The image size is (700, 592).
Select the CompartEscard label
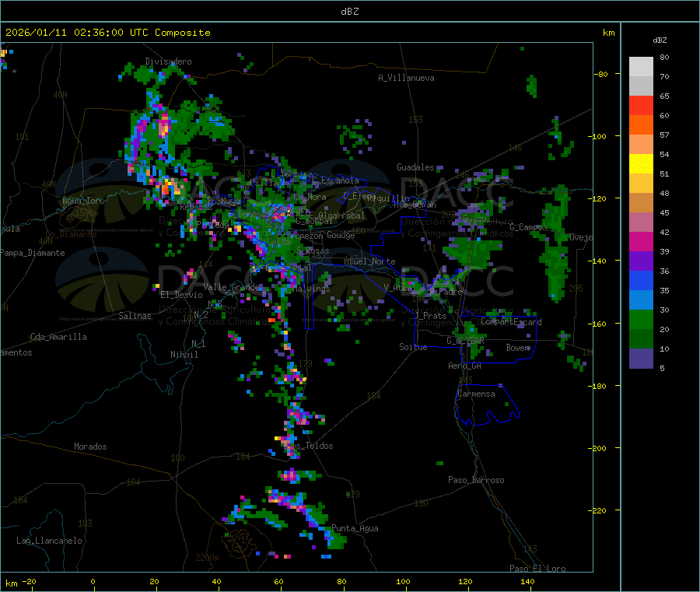[x=511, y=321]
